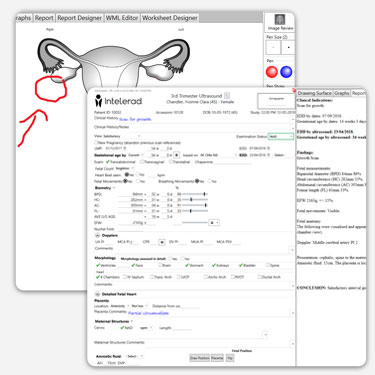The width and height of the screenshot is (375, 375).
Task: Collapse the Dopplers section
Action: [98, 235]
